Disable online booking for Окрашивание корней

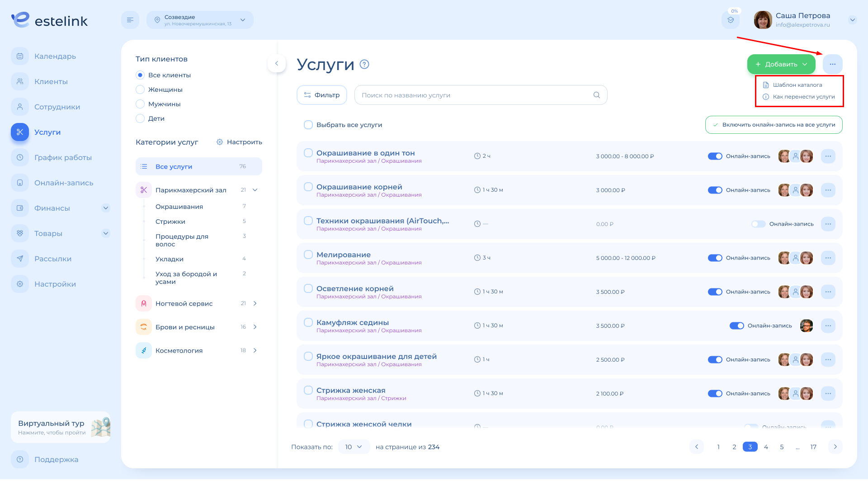pos(715,190)
